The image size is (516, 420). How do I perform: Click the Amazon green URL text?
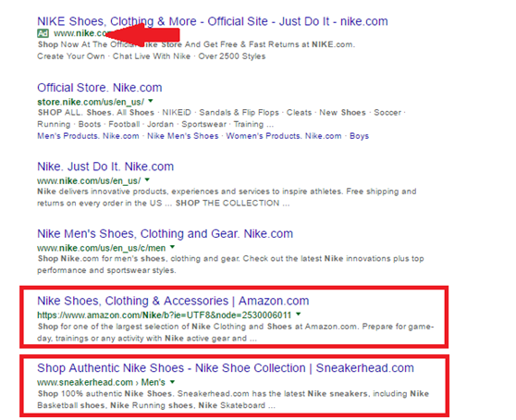[165, 315]
